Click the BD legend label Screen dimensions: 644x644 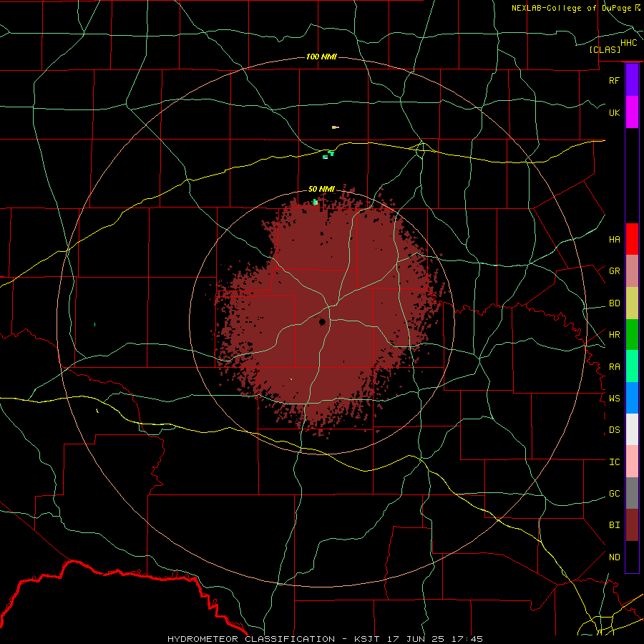(x=614, y=303)
